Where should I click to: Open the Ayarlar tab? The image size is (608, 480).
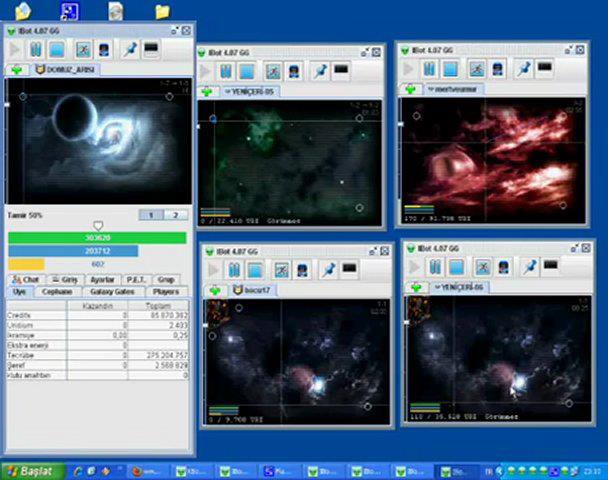click(102, 280)
